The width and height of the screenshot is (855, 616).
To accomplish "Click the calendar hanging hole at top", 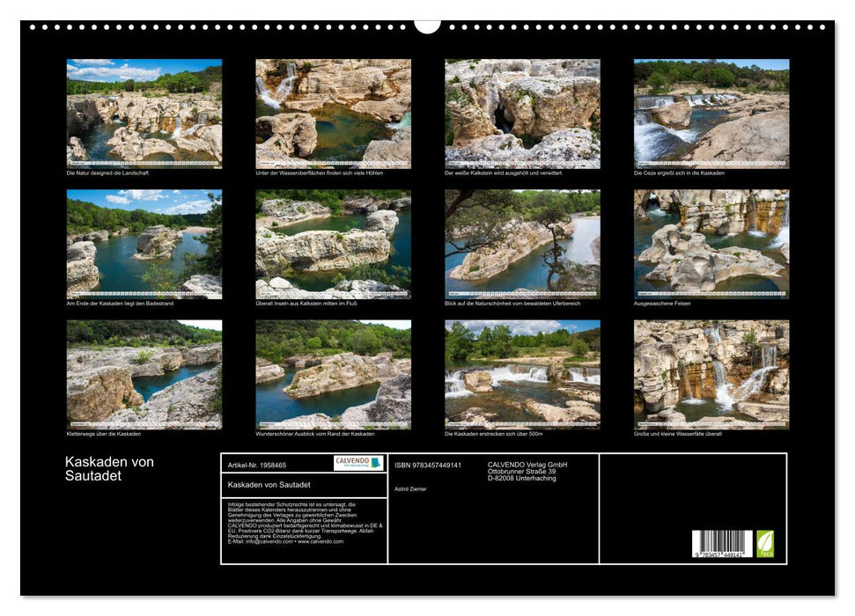I will coord(427,26).
